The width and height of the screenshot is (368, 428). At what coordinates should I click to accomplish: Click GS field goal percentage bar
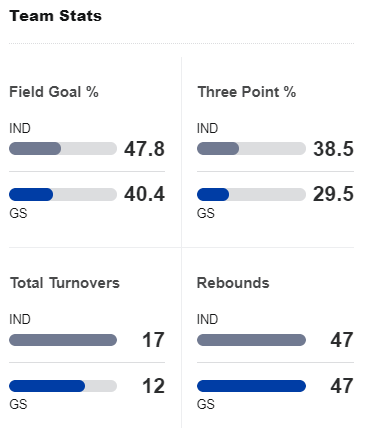pos(63,195)
